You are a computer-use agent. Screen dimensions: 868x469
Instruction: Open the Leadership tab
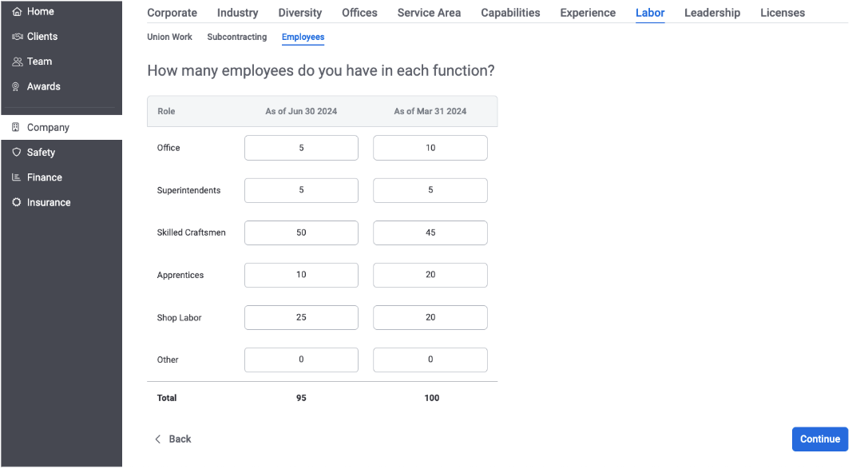point(711,13)
